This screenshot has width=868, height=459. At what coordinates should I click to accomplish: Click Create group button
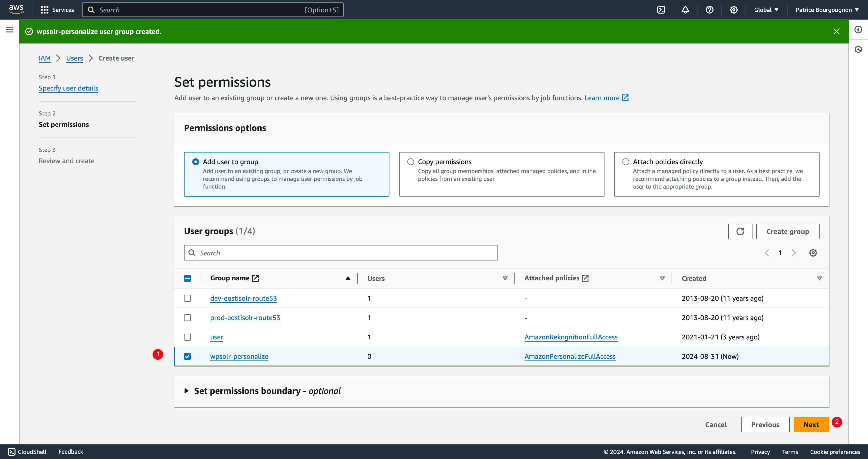tap(787, 231)
